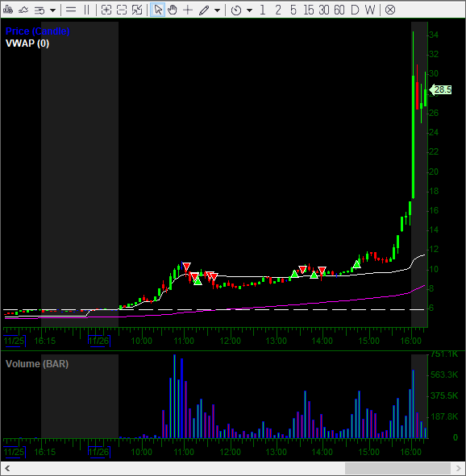Viewport: 466px width, 476px height.
Task: Open the chart type candlestick icon
Action: point(8,10)
